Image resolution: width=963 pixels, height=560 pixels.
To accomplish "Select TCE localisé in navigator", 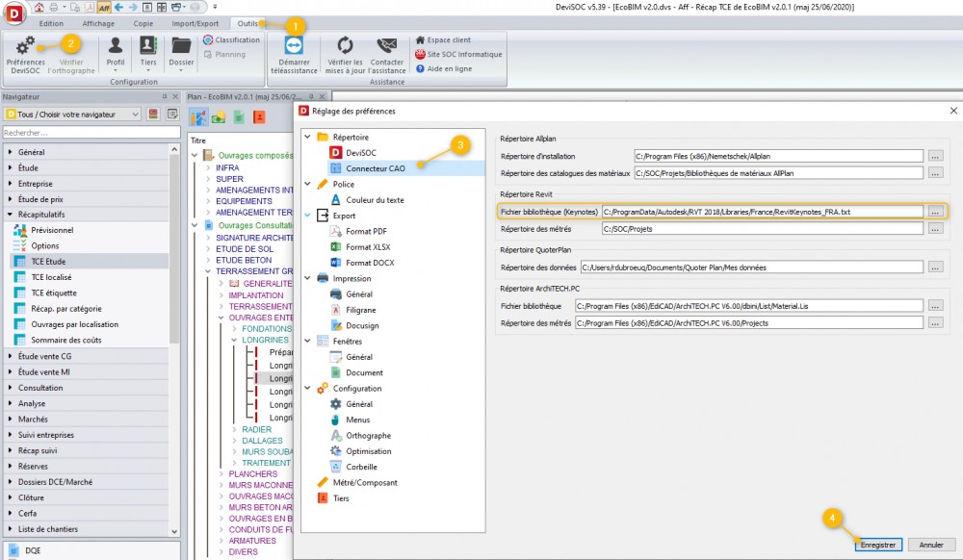I will pyautogui.click(x=51, y=277).
